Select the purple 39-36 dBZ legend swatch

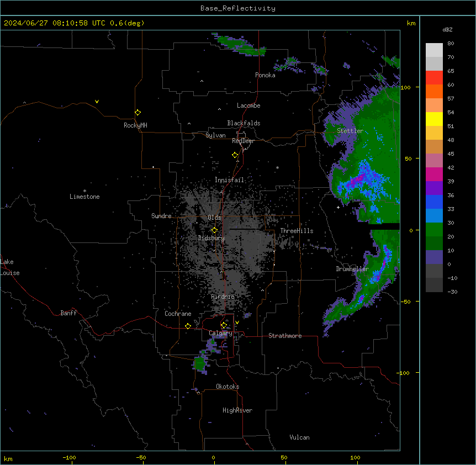click(x=434, y=188)
